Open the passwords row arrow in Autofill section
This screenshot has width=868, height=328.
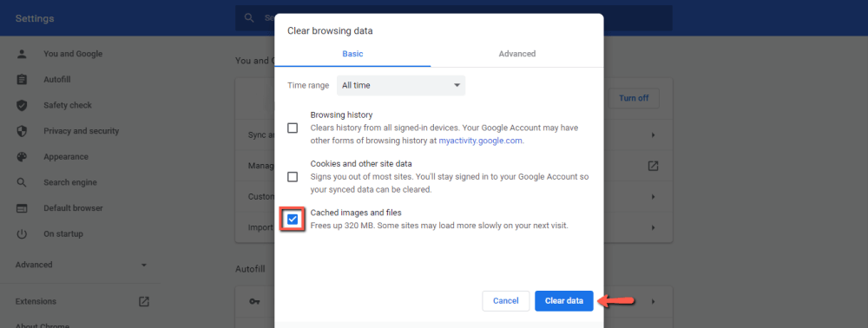coord(654,301)
